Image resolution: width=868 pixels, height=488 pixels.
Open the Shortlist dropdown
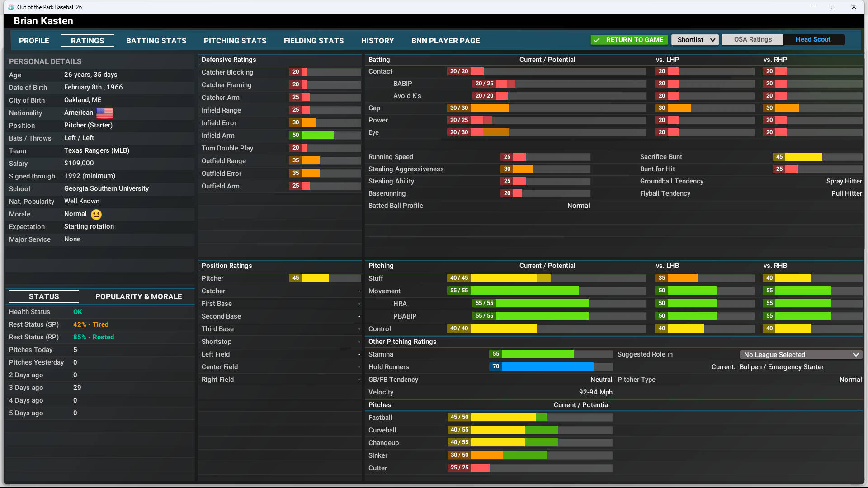(x=695, y=40)
